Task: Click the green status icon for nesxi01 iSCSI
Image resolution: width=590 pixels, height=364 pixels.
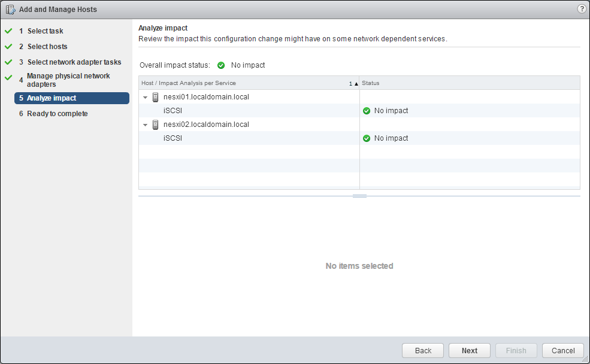Action: [x=367, y=111]
